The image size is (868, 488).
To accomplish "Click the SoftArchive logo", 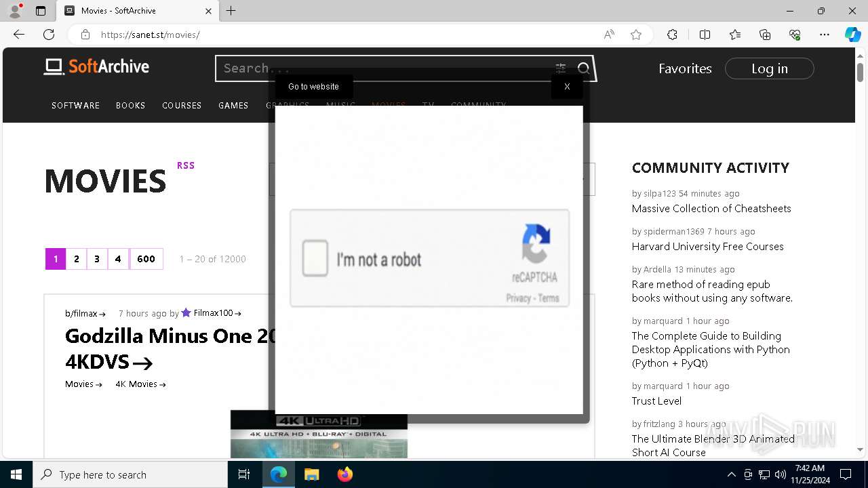I will point(96,66).
